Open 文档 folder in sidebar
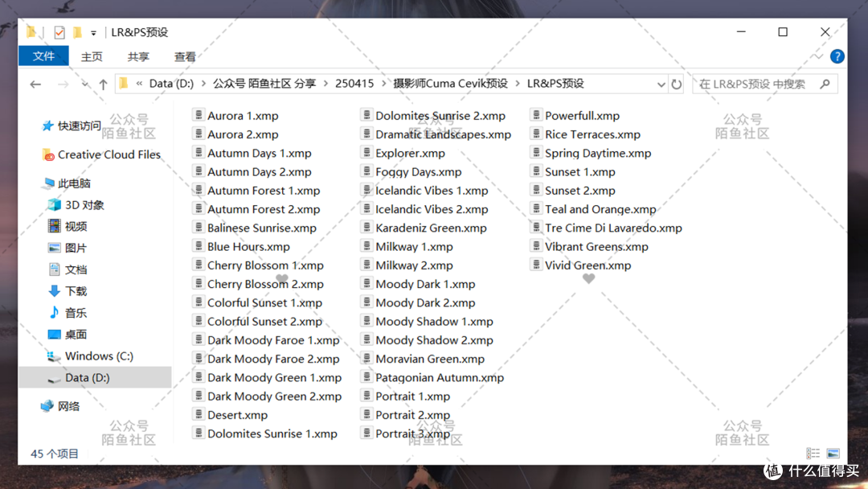 [76, 269]
